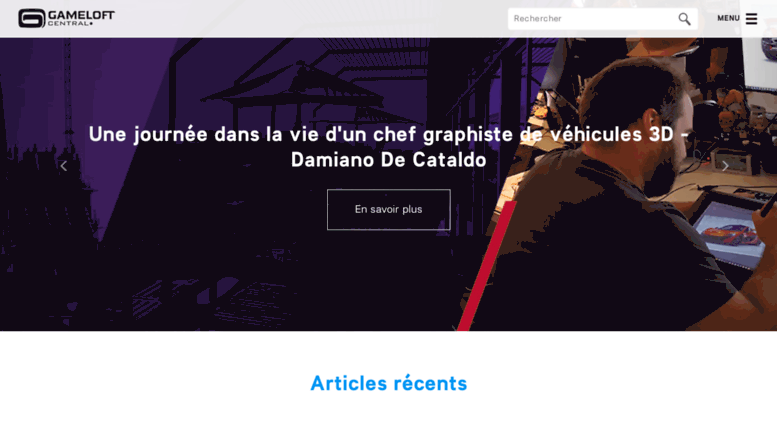Viewport: 777px width, 423px height.
Task: Click the GAMELOFT wordmark text
Action: tap(81, 15)
